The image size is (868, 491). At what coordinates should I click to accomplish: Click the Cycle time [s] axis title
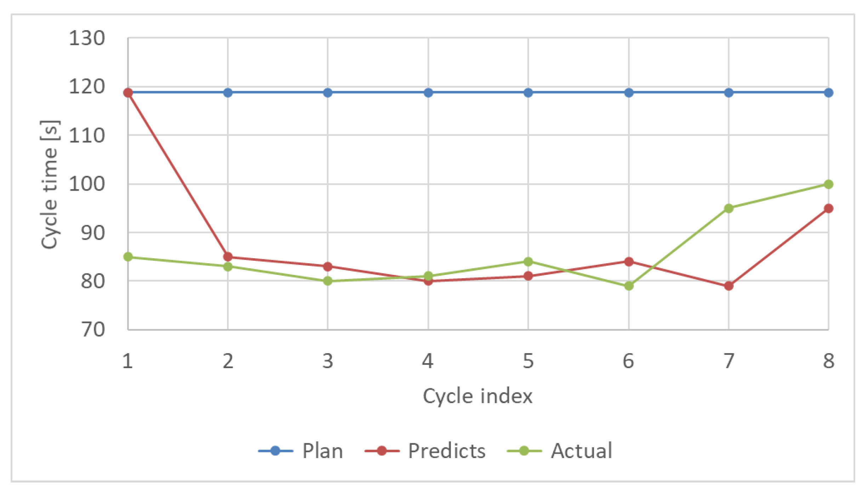[x=49, y=184]
